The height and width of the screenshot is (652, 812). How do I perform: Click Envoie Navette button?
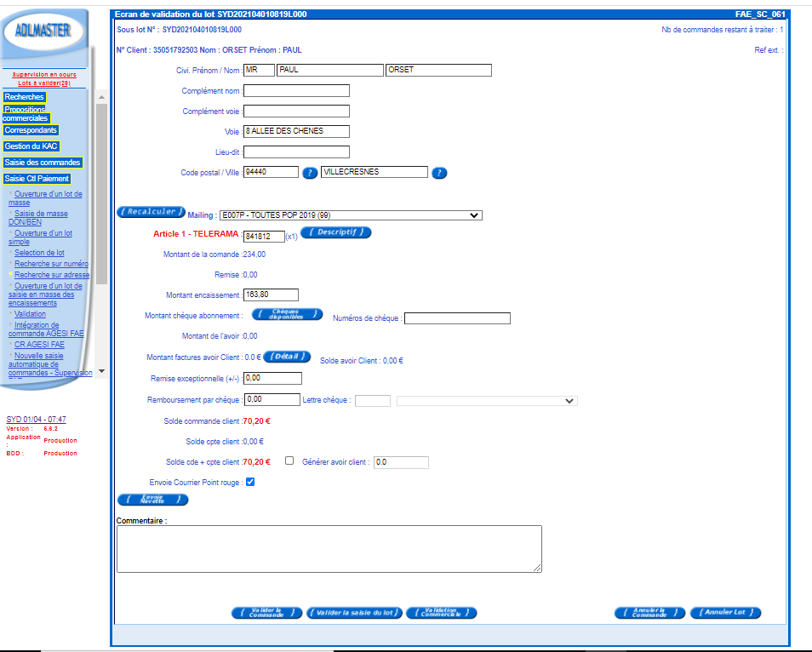click(x=152, y=500)
